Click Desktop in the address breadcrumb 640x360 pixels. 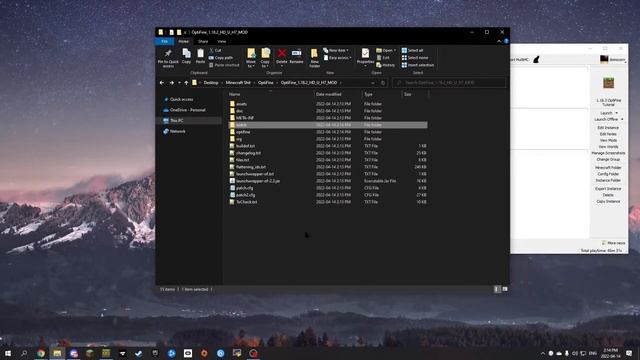[211, 83]
